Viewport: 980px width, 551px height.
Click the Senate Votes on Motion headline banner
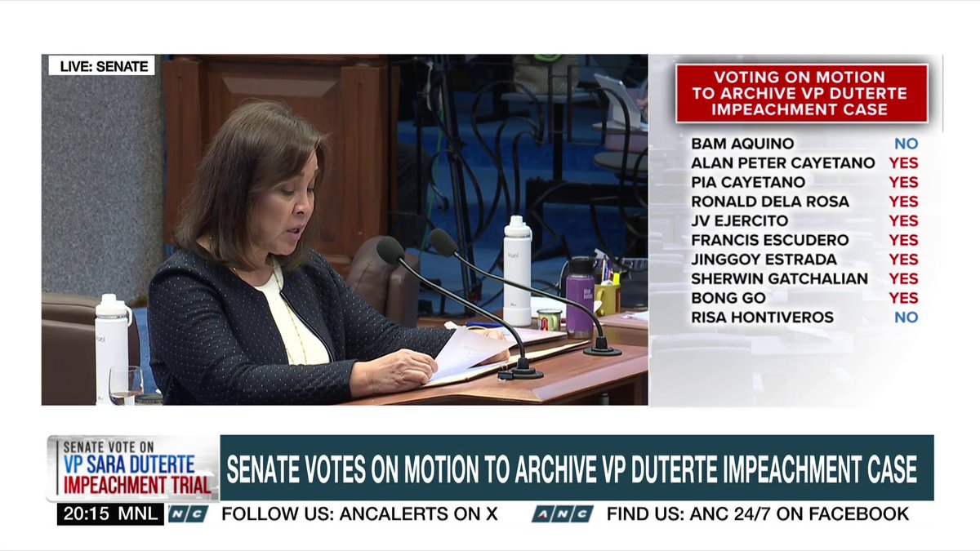click(x=577, y=469)
